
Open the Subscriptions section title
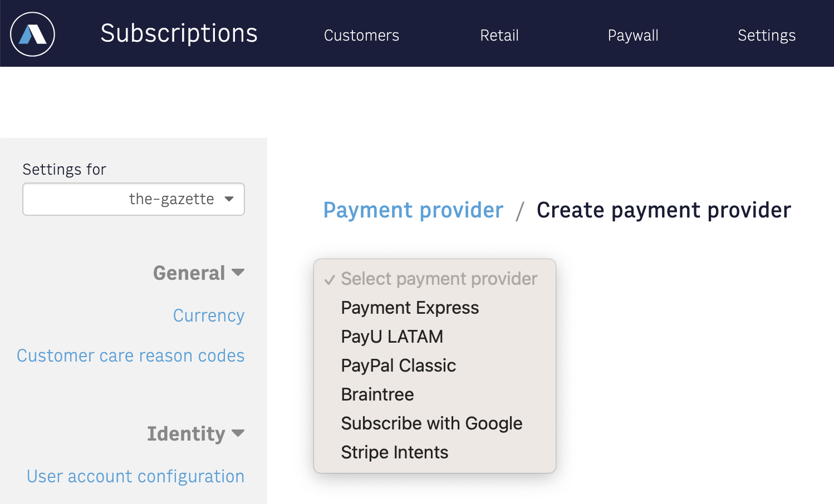tap(179, 33)
